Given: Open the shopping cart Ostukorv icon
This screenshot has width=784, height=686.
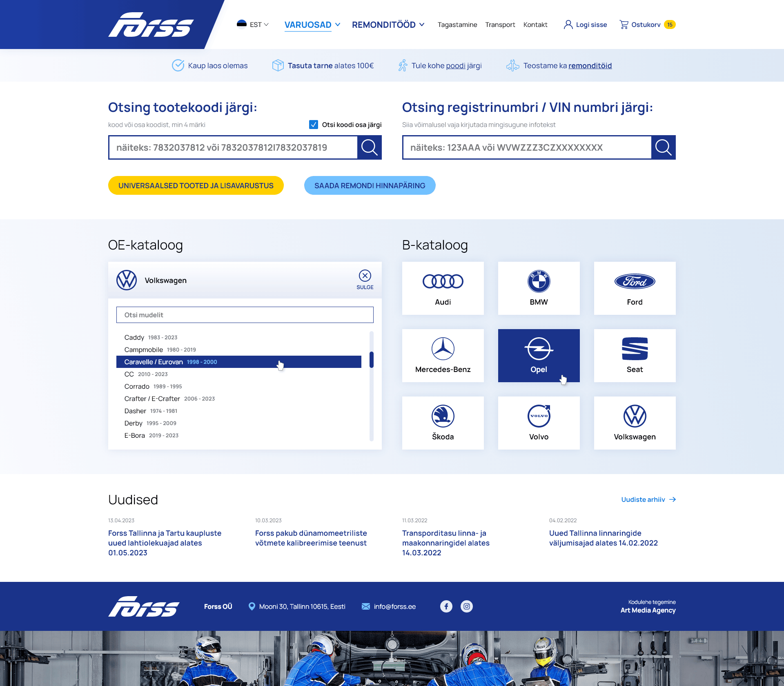Looking at the screenshot, I should (624, 24).
